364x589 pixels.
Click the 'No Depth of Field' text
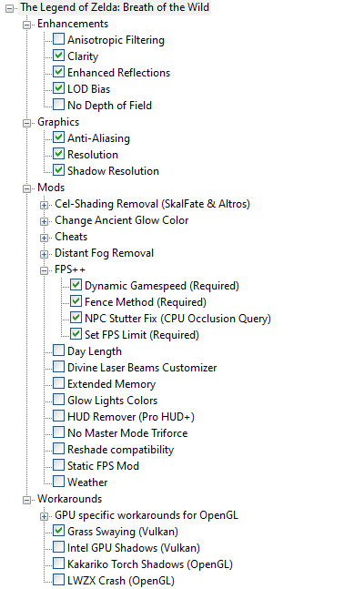(110, 106)
